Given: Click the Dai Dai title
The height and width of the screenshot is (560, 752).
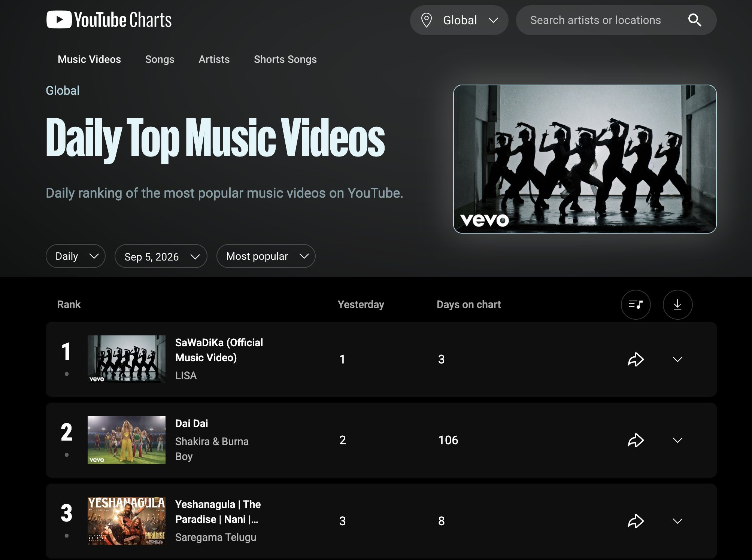Looking at the screenshot, I should tap(191, 423).
